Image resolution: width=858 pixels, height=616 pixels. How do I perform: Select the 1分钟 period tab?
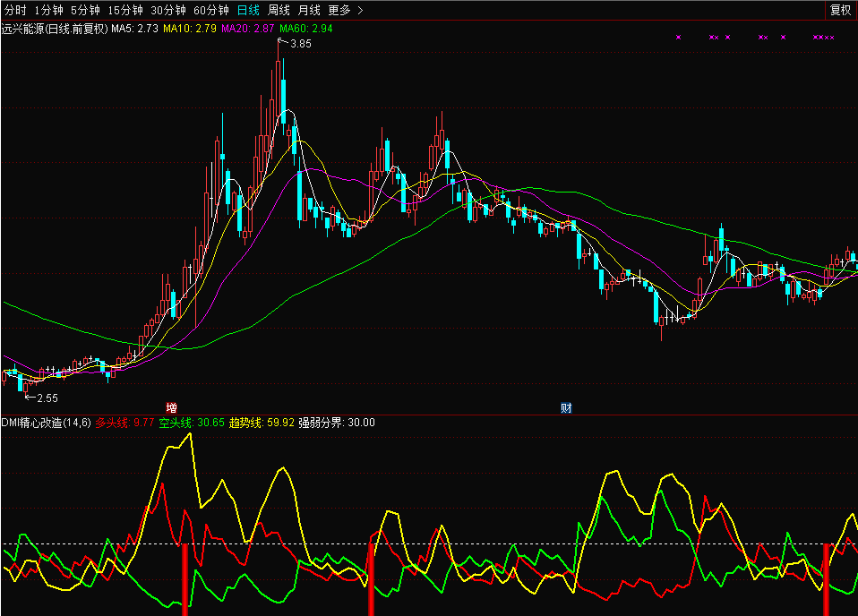click(x=48, y=10)
